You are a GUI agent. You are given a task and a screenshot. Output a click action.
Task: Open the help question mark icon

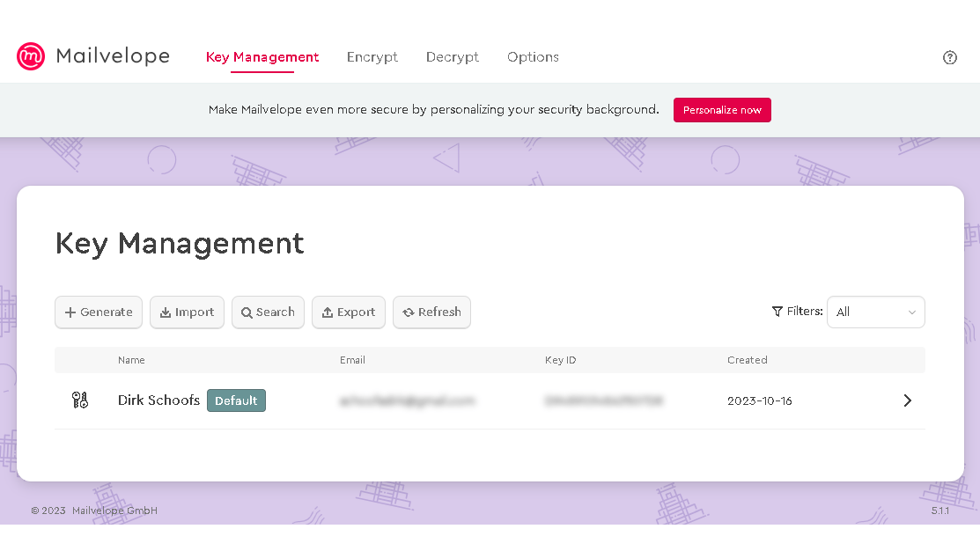click(949, 57)
